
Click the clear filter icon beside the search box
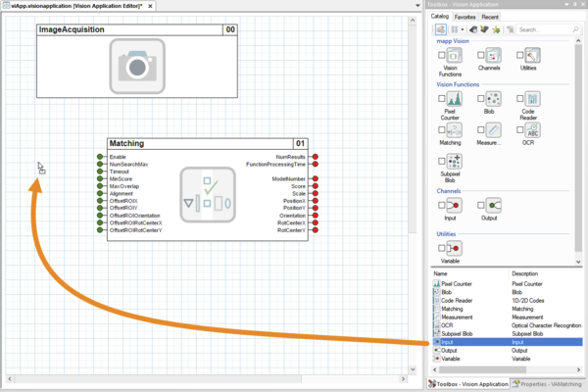pyautogui.click(x=510, y=29)
